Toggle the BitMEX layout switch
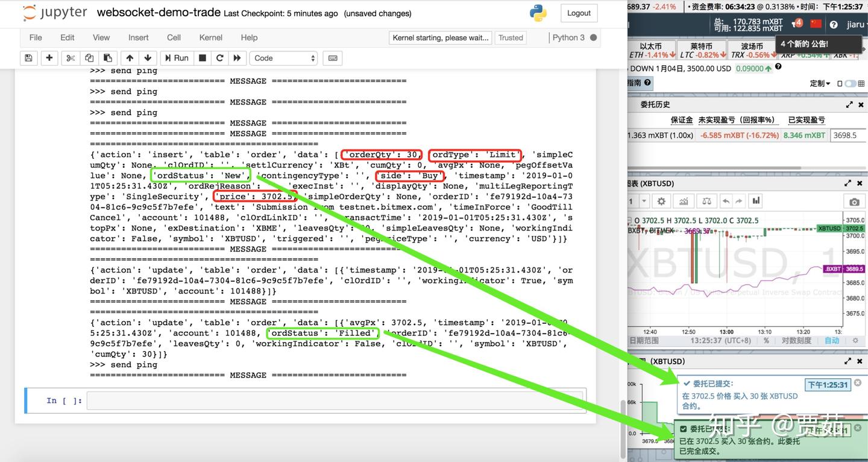Image resolution: width=868 pixels, height=462 pixels. click(850, 84)
